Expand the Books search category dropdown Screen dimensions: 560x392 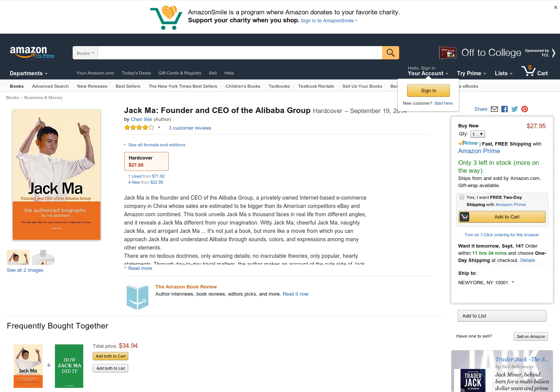(x=85, y=53)
